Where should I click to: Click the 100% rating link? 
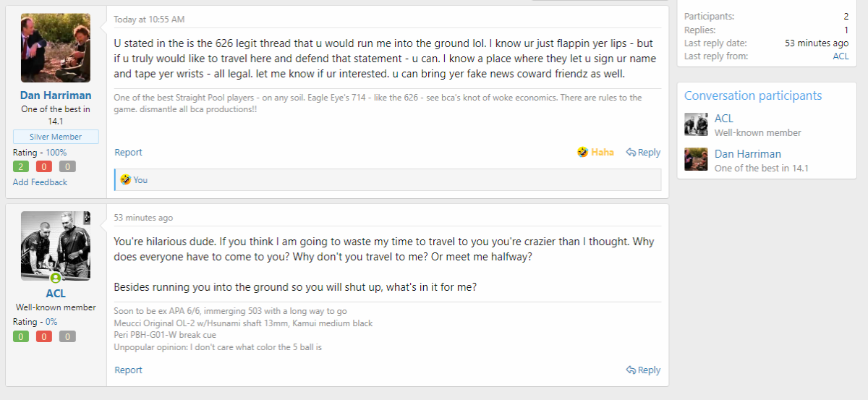coord(56,153)
